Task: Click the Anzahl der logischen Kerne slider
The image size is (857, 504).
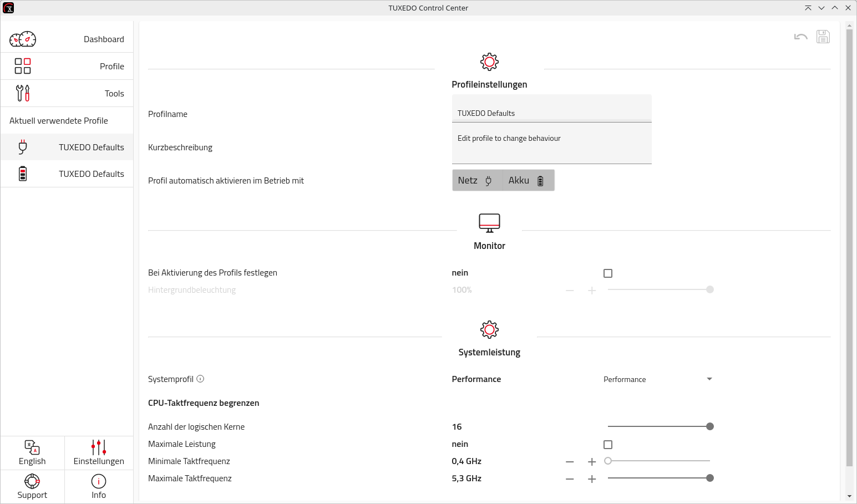Action: click(658, 426)
